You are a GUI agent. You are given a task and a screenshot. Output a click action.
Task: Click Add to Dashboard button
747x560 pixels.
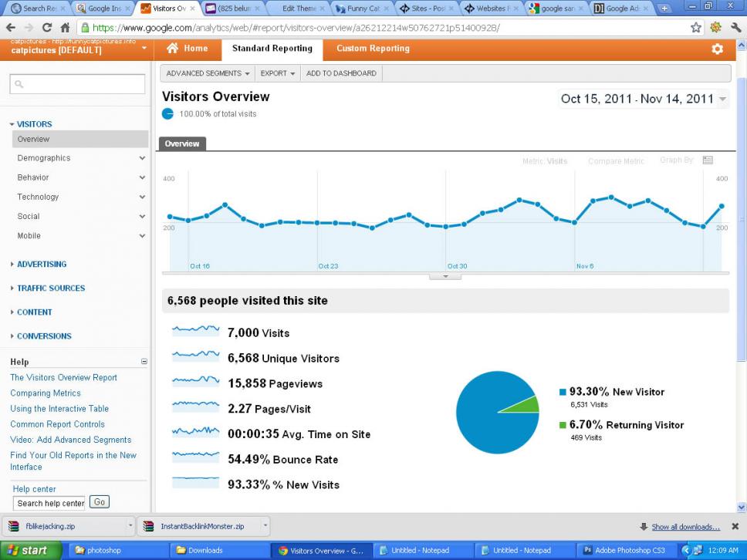(x=341, y=73)
